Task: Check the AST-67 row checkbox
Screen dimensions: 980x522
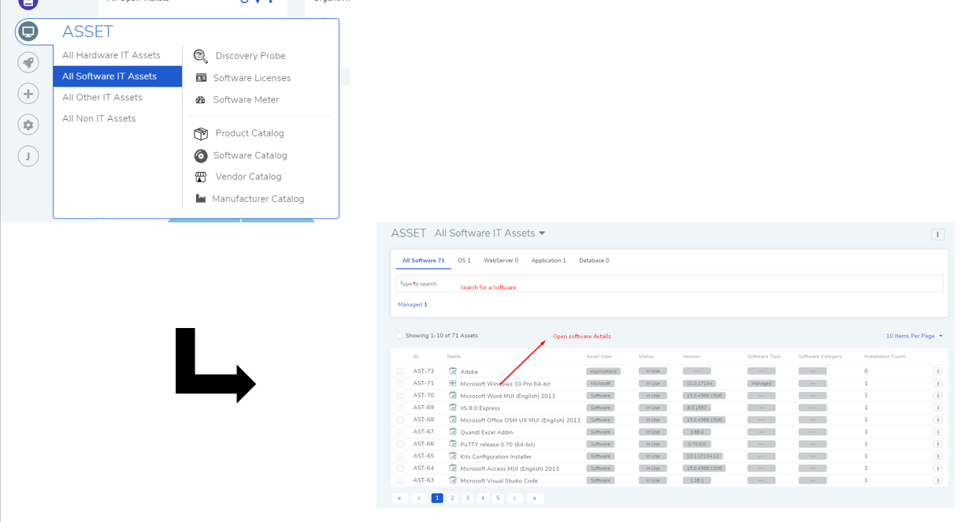Action: [x=400, y=432]
